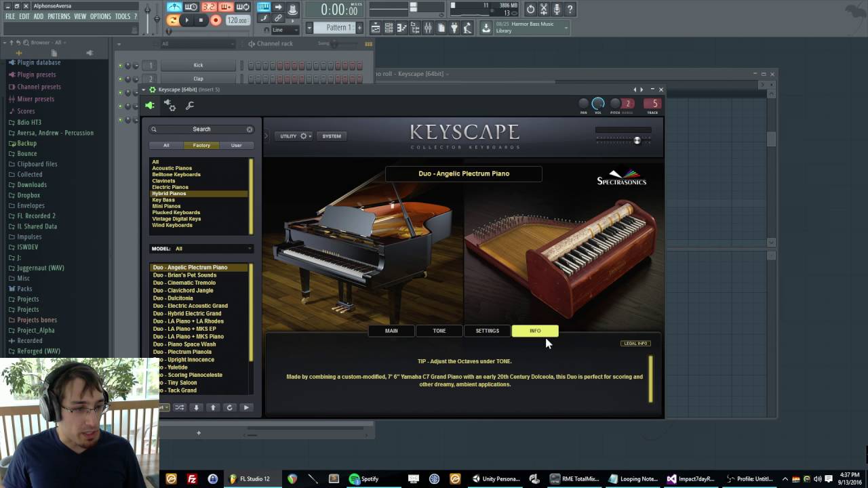Select patch Duo - Cinematic Tremolo

coord(184,283)
